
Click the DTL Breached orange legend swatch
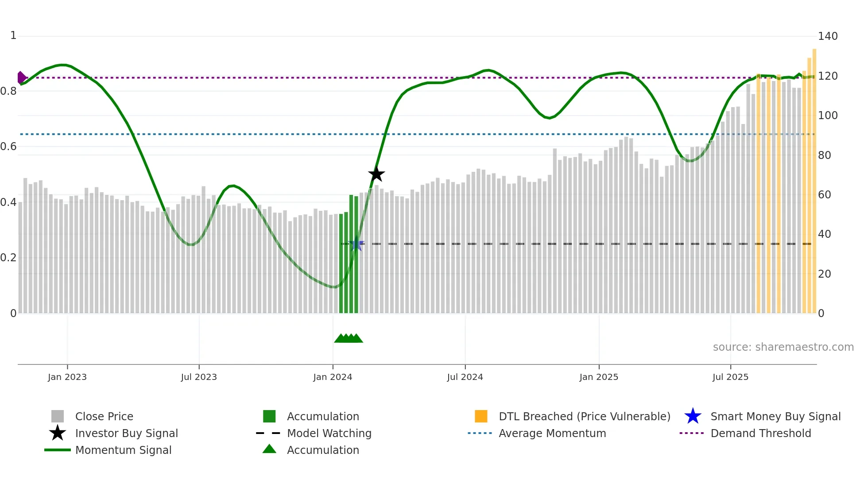pyautogui.click(x=481, y=416)
